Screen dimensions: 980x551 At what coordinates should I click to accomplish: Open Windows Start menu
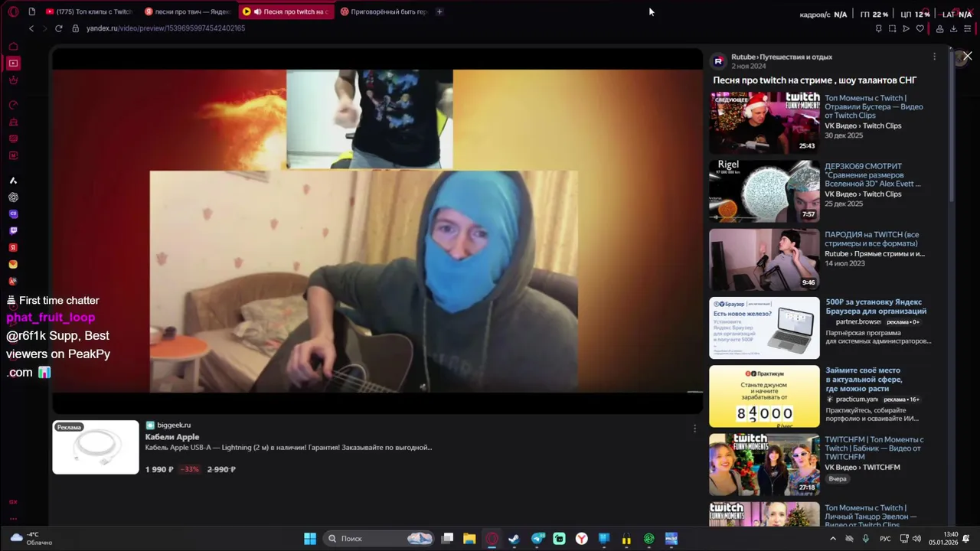pyautogui.click(x=310, y=539)
